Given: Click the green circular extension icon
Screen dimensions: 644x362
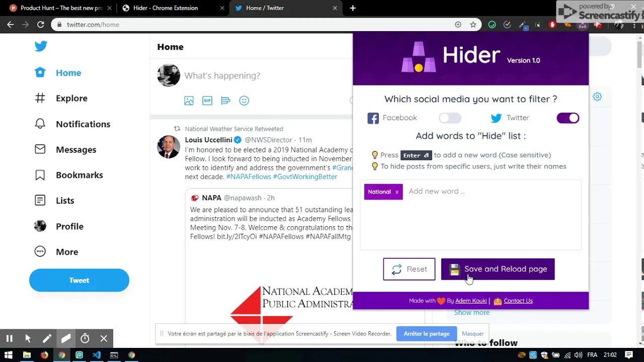Looking at the screenshot, I should coord(492,25).
